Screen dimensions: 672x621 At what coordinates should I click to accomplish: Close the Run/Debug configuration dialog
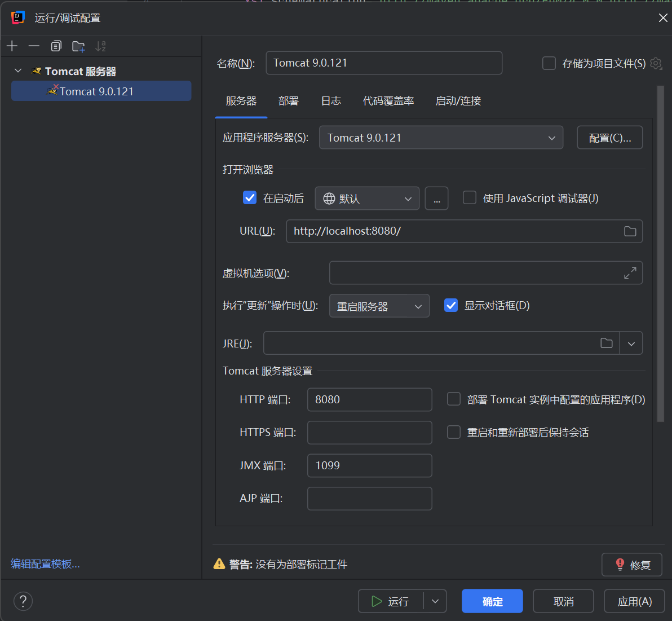click(x=662, y=17)
